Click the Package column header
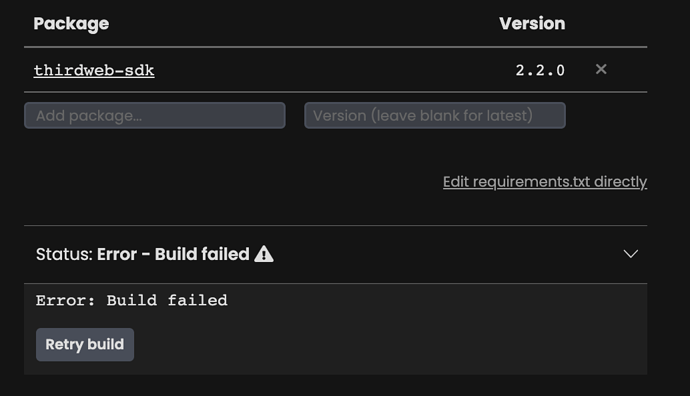Viewport: 690px width, 396px height. 71,24
